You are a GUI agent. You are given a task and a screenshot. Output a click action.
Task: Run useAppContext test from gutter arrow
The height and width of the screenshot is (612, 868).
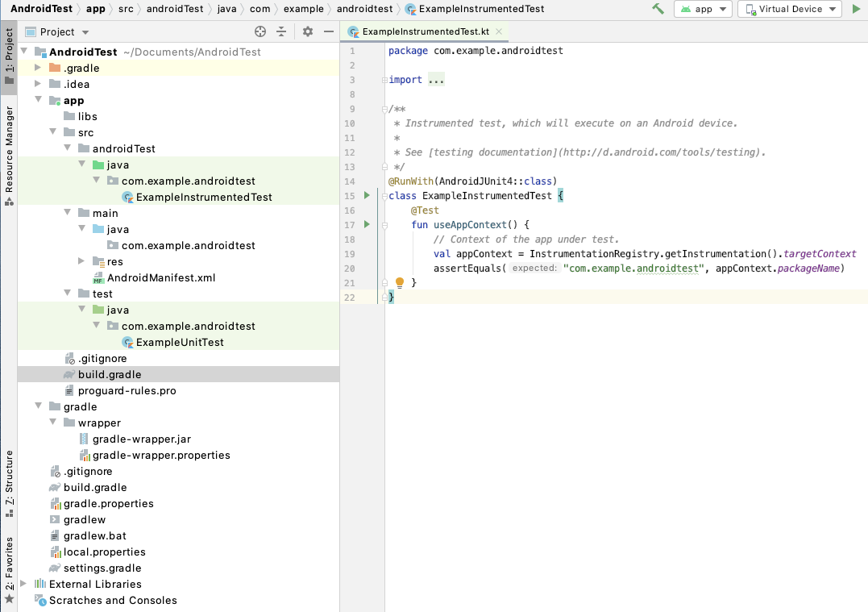pyautogui.click(x=367, y=224)
